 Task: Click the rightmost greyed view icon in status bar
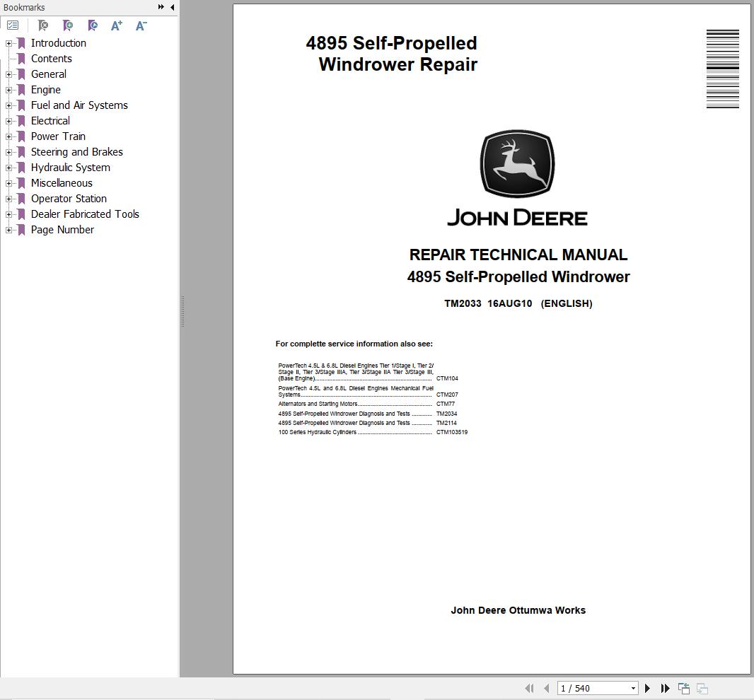[x=702, y=689]
